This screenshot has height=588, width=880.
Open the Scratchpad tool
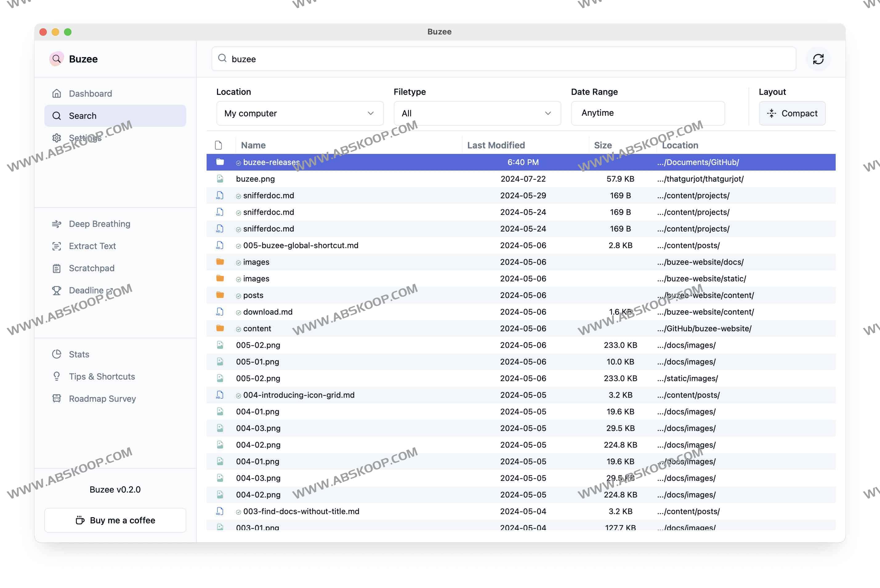pyautogui.click(x=91, y=268)
